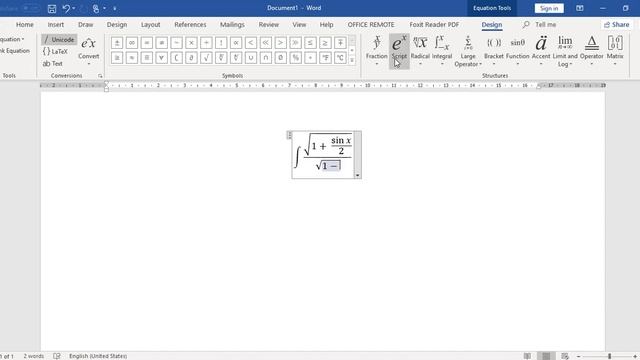Open the Draw tab

[86, 25]
